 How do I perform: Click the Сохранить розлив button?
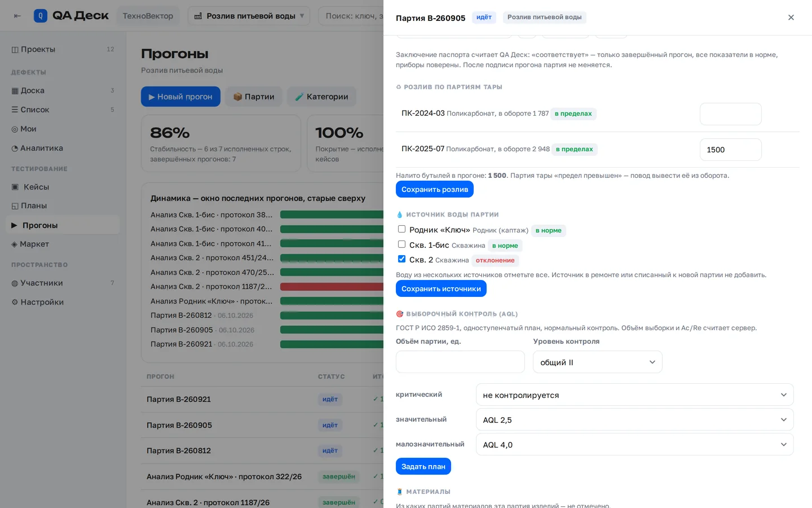tap(435, 189)
